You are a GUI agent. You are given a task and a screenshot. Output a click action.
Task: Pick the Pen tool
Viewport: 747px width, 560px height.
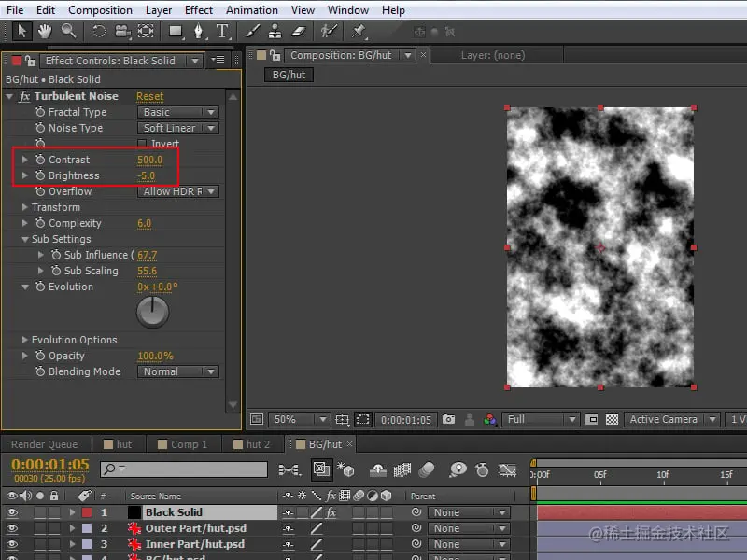[x=198, y=31]
